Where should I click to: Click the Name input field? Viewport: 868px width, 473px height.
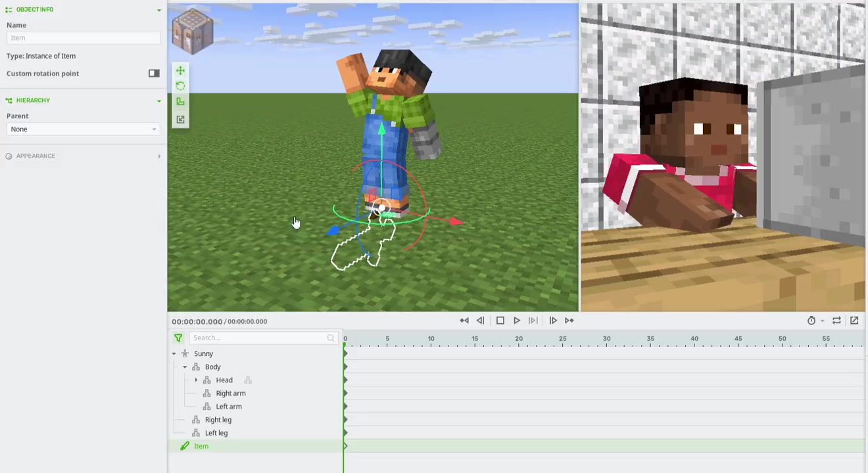pyautogui.click(x=83, y=38)
